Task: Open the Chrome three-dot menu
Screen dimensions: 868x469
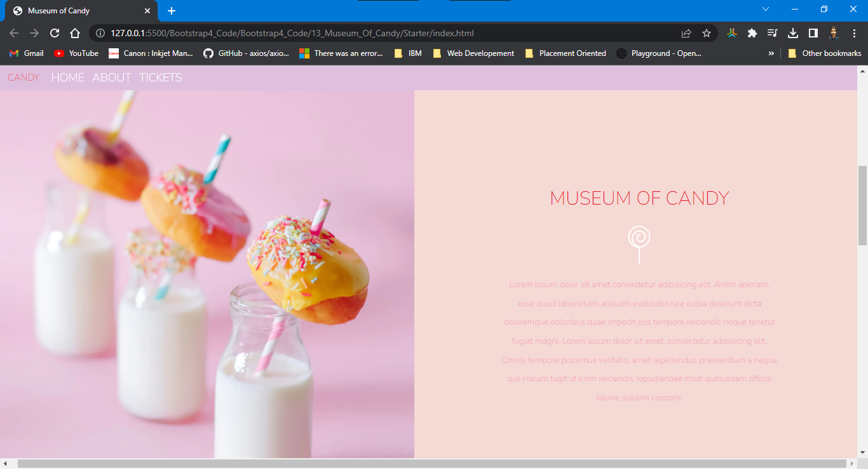Action: click(x=855, y=32)
